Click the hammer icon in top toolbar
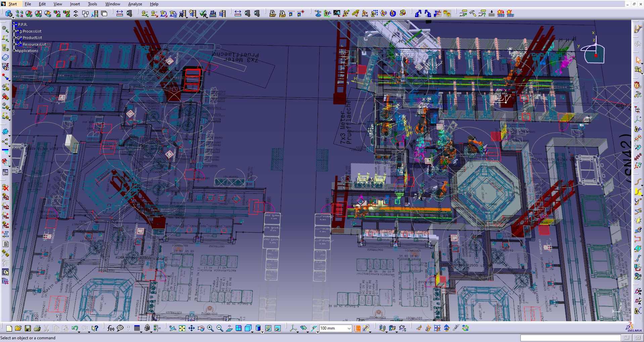Image resolution: width=644 pixels, height=342 pixels. click(473, 13)
